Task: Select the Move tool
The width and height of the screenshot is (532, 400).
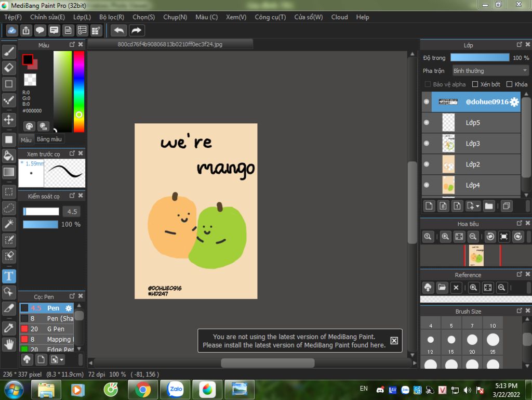Action: point(9,120)
